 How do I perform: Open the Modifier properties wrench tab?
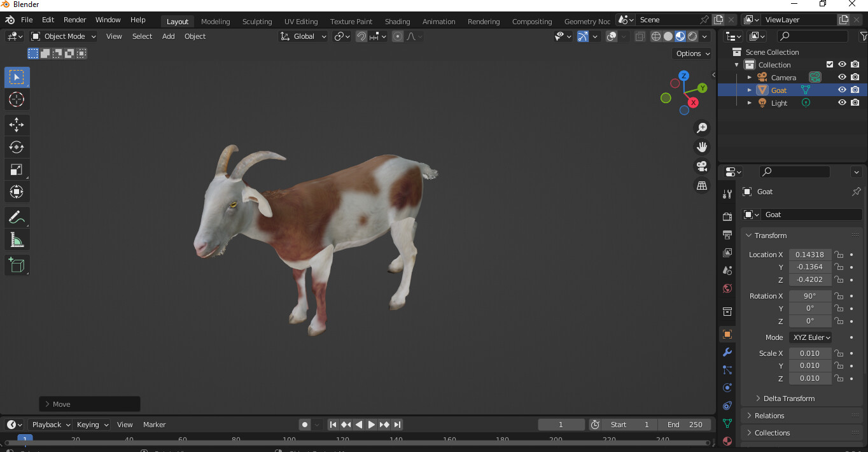[x=727, y=352]
